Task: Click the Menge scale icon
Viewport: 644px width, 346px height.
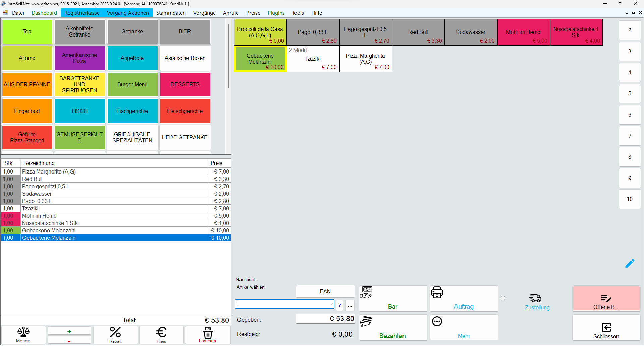Action: pyautogui.click(x=23, y=332)
